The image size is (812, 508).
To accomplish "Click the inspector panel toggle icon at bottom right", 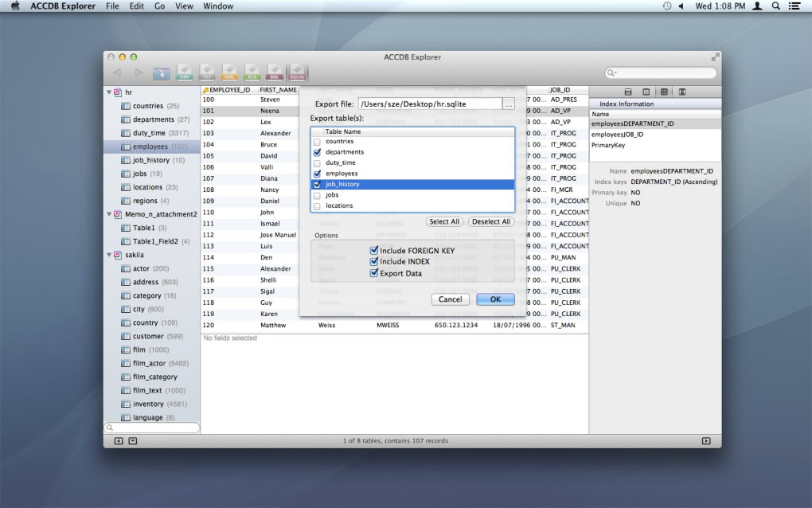I will click(706, 440).
